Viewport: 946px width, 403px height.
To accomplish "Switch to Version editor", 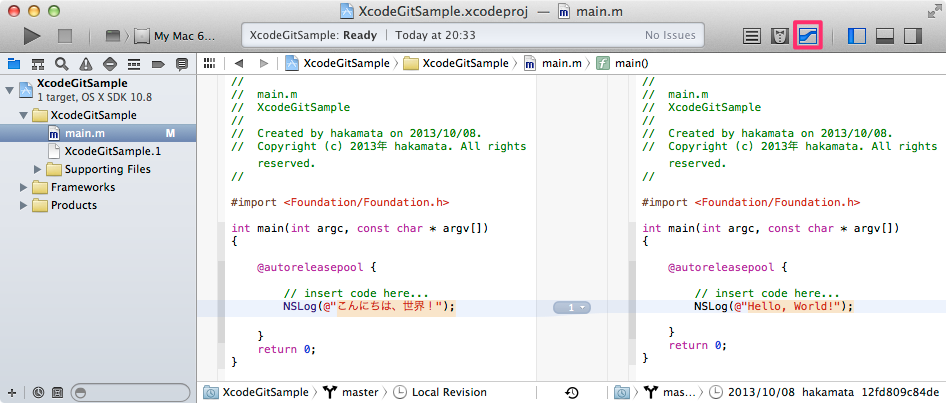I will coord(808,36).
